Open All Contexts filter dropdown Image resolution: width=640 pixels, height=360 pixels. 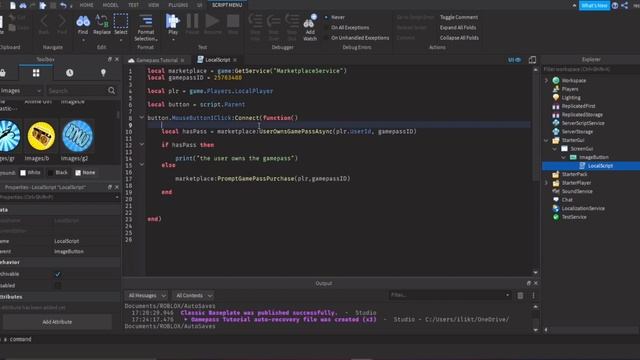(194, 296)
